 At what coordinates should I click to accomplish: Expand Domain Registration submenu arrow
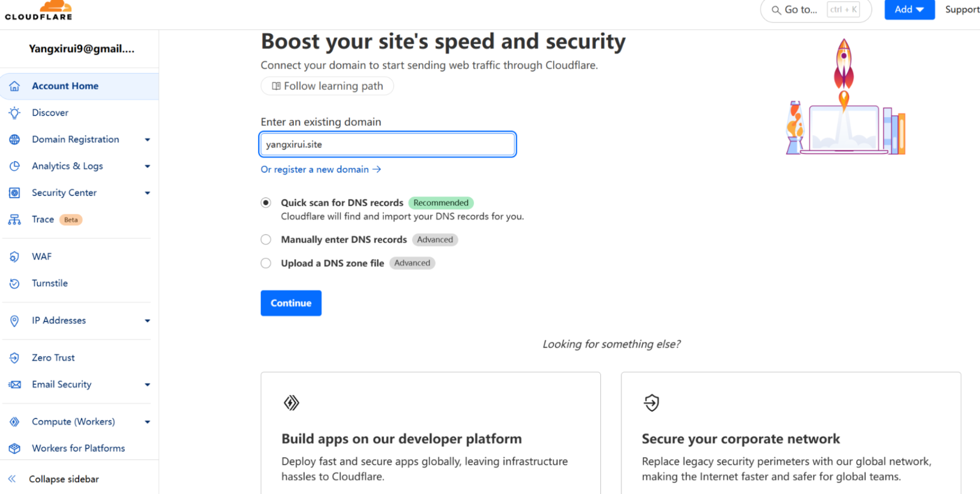[x=147, y=140]
